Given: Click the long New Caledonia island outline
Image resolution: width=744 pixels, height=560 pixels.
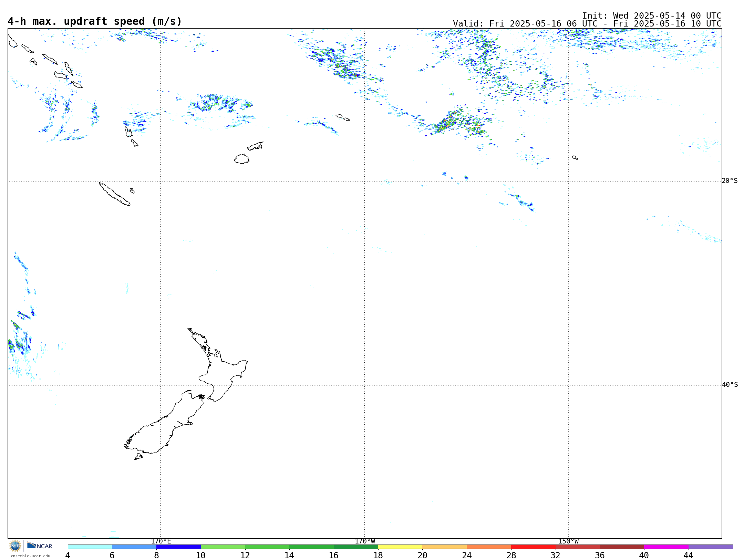Looking at the screenshot, I should pyautogui.click(x=114, y=194).
